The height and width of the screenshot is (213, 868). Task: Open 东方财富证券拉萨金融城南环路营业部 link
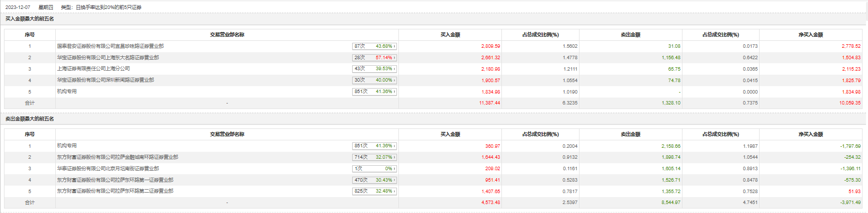117,157
